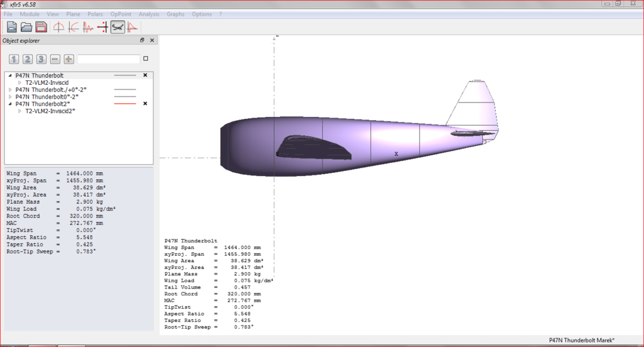The image size is (644, 347).
Task: Click the red line swatch of Thunderbolt2*
Action: click(125, 104)
